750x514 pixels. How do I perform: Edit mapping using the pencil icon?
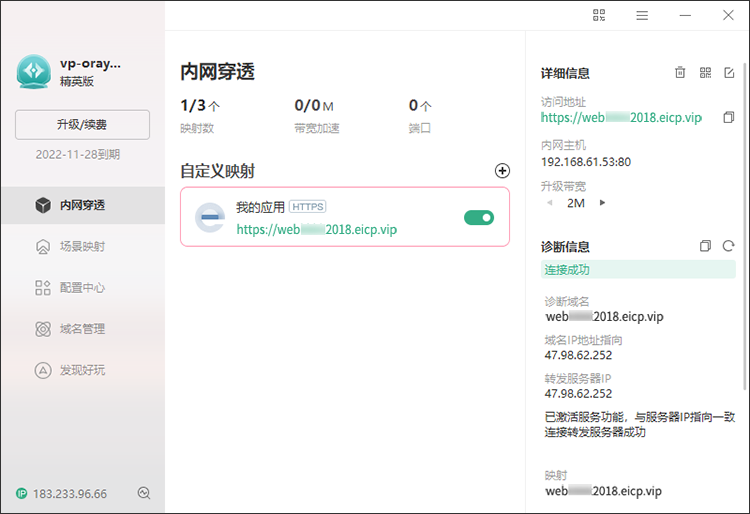coord(729,73)
